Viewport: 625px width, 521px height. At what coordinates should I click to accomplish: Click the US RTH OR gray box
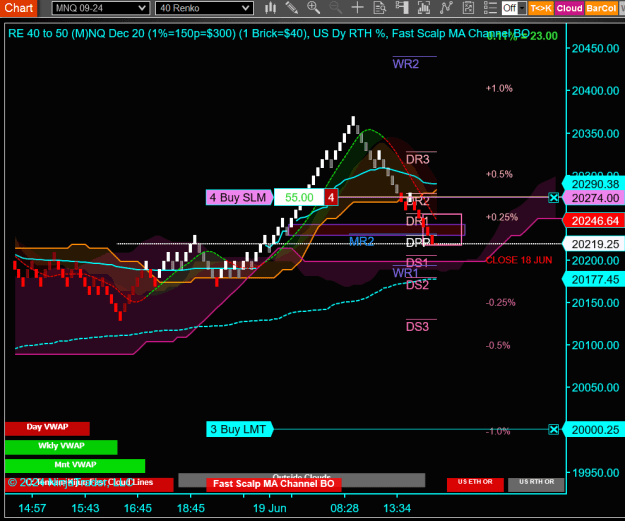pyautogui.click(x=537, y=484)
